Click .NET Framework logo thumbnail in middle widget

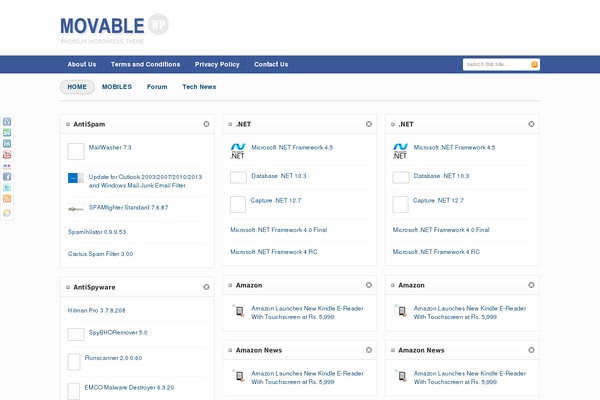point(238,151)
